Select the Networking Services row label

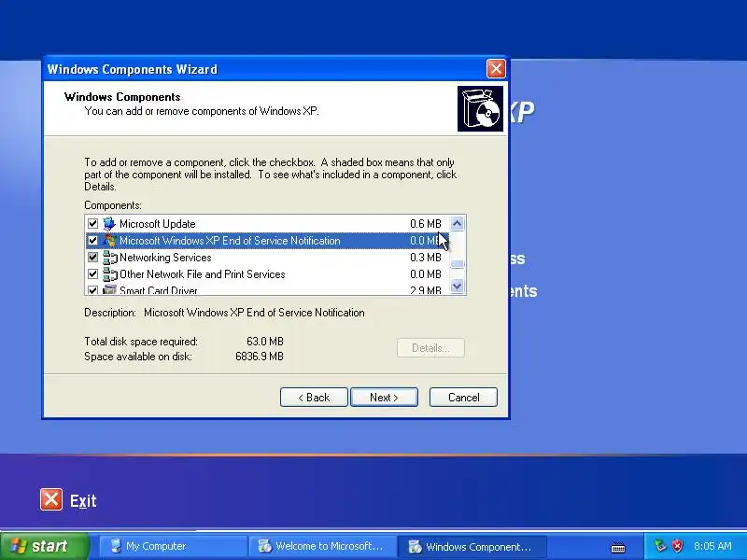(165, 258)
